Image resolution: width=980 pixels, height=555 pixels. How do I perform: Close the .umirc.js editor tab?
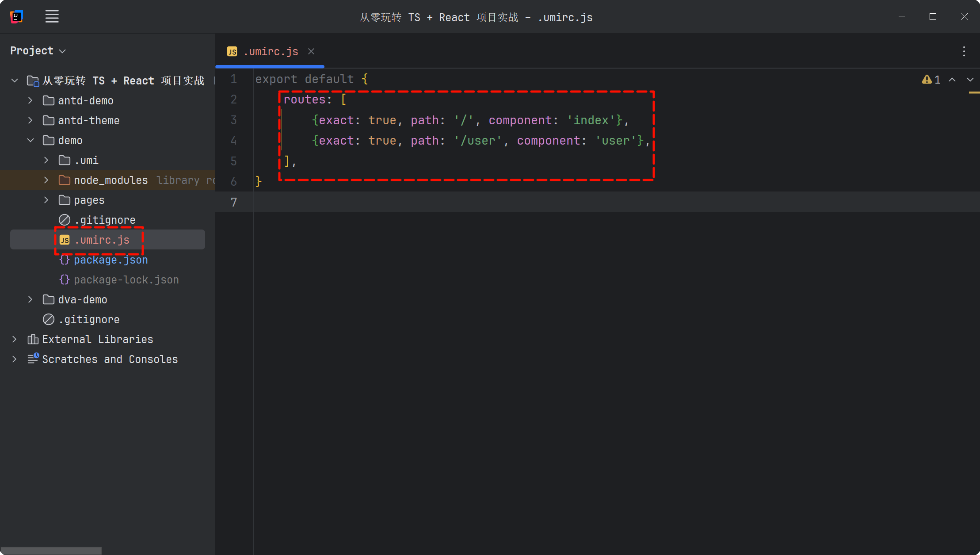click(x=311, y=51)
